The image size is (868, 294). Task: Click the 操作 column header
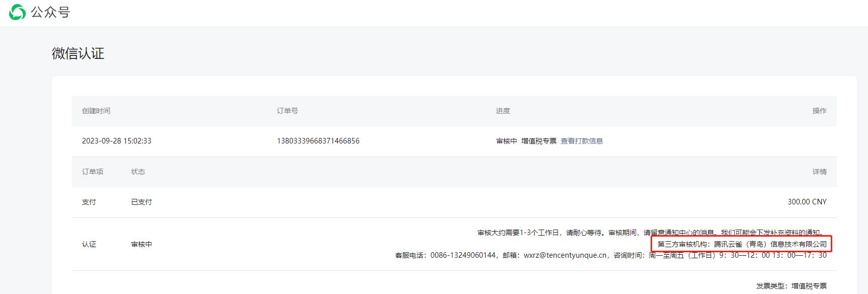click(x=820, y=111)
